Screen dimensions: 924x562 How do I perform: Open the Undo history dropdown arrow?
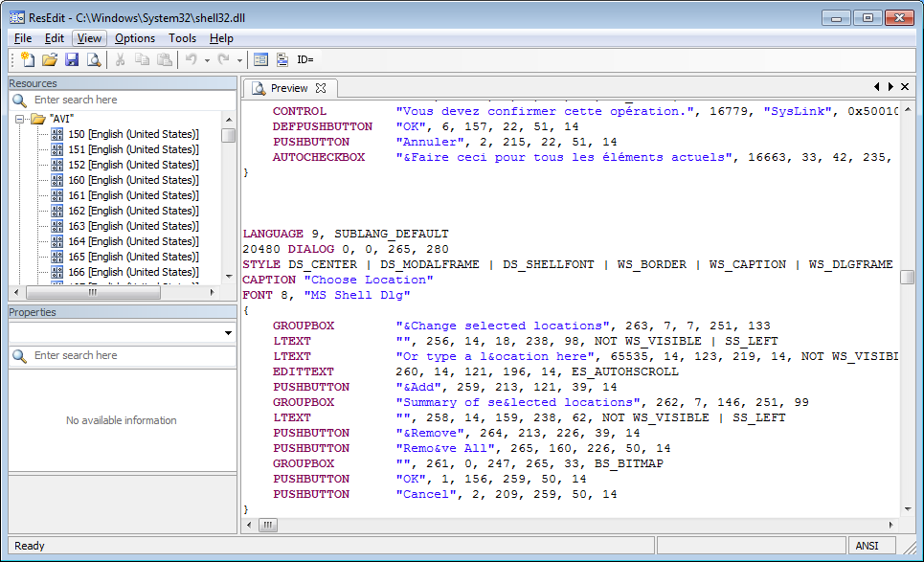click(x=207, y=60)
